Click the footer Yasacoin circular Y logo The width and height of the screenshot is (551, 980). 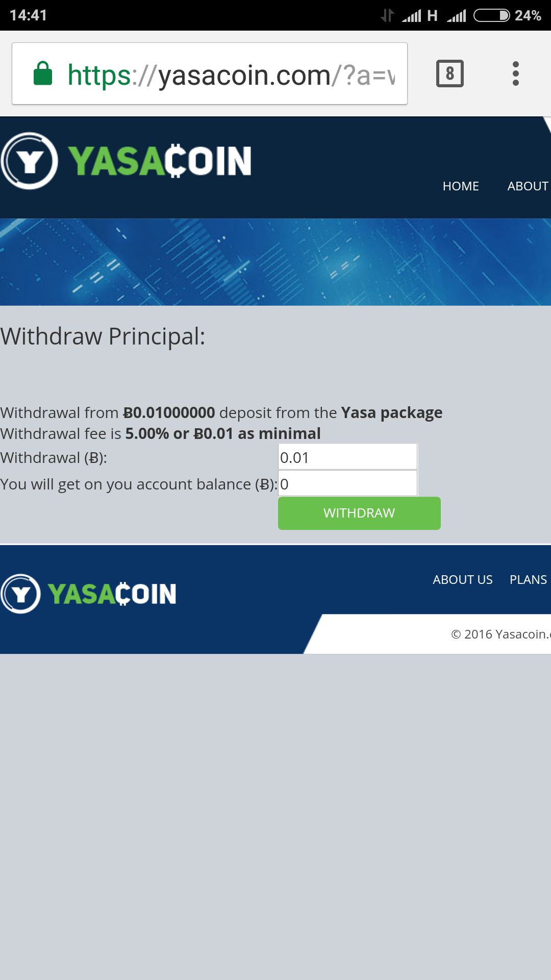pos(20,594)
